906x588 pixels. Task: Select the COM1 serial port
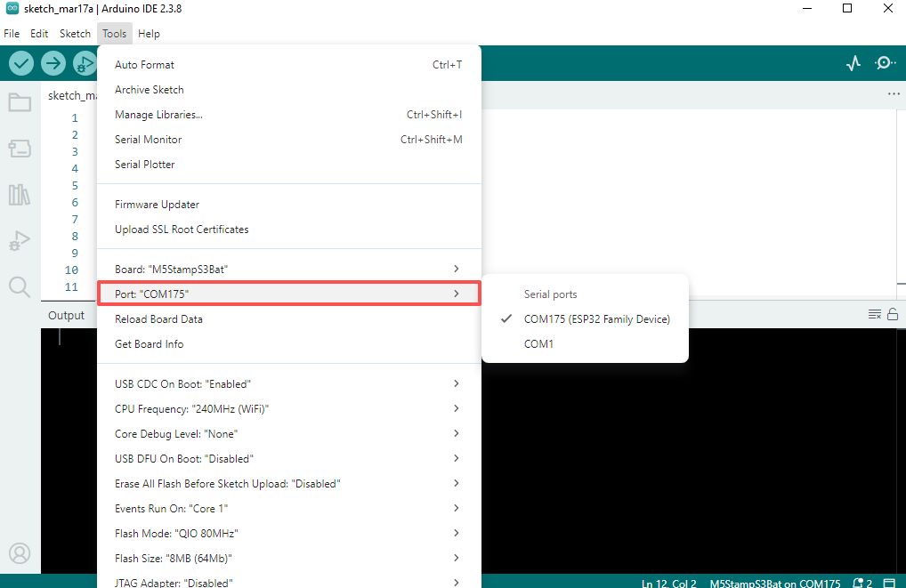click(x=538, y=343)
